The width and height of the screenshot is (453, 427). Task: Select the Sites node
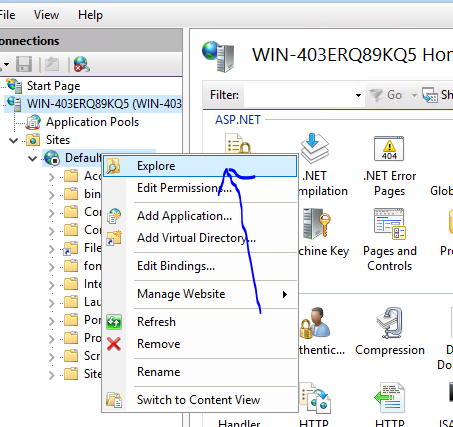58,140
